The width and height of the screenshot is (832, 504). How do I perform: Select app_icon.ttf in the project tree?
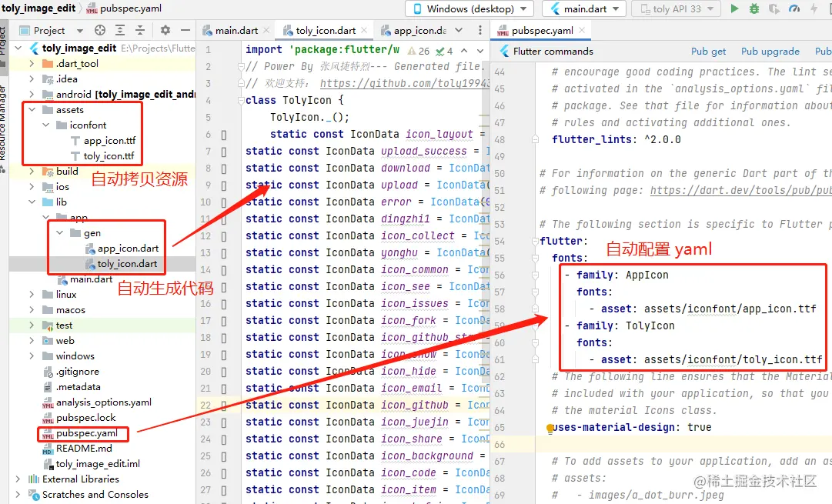point(110,141)
